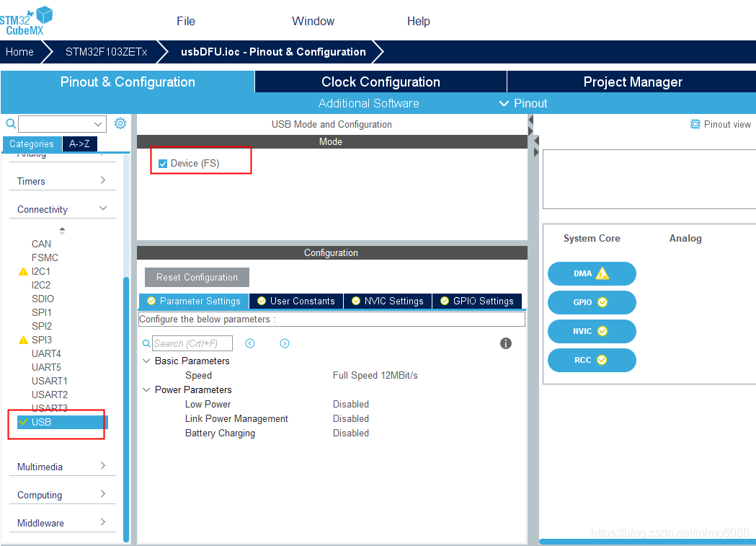Image resolution: width=756 pixels, height=546 pixels.
Task: Click the Low Power Disabled value
Action: pyautogui.click(x=350, y=404)
